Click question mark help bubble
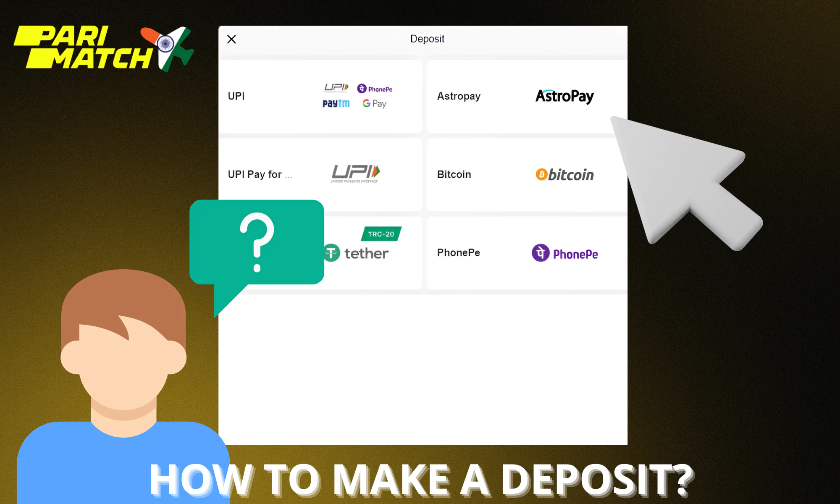The image size is (840, 504). point(259,244)
